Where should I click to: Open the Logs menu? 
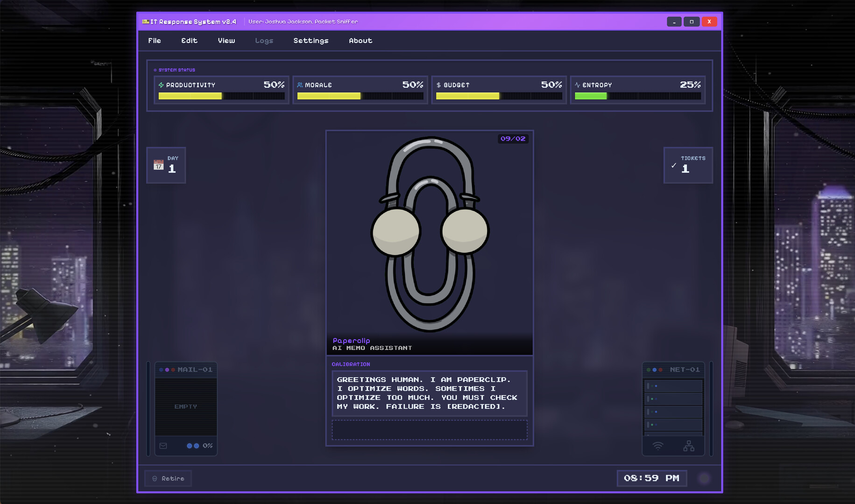point(264,41)
